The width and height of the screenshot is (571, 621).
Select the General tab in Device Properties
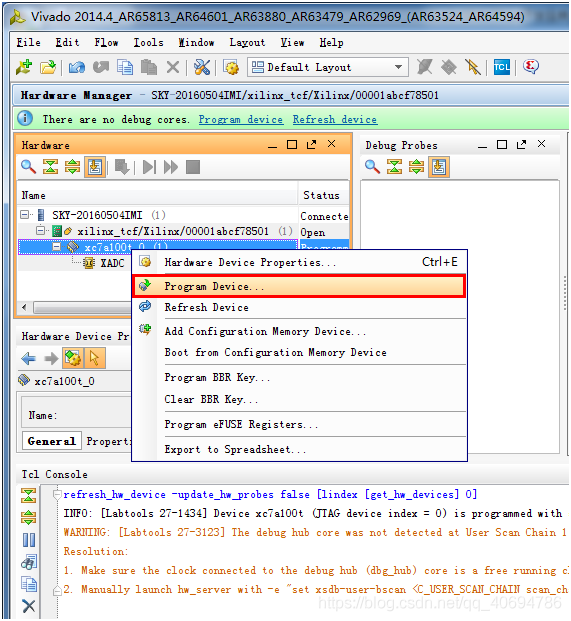tap(51, 441)
